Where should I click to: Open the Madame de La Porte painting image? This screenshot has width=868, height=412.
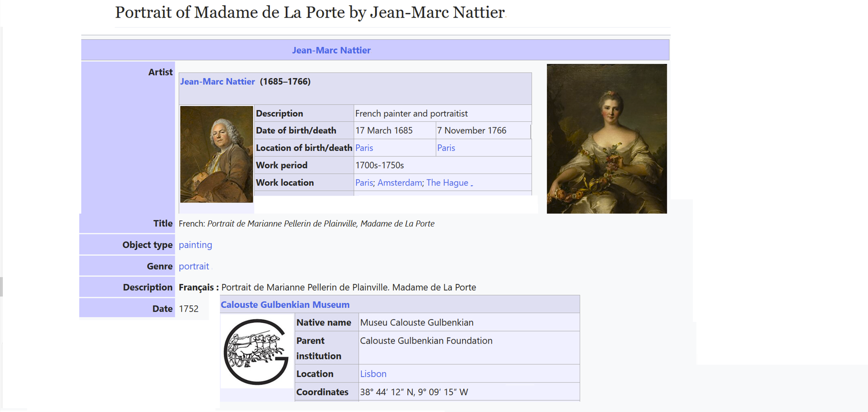(x=607, y=139)
